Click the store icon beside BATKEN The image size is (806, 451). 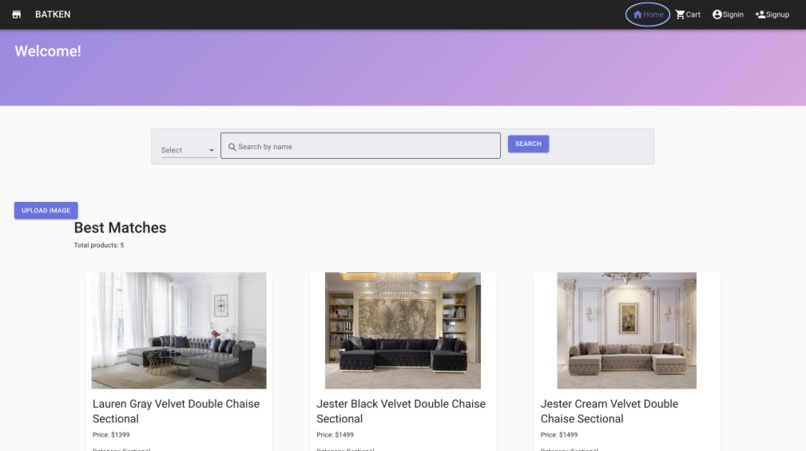pos(16,14)
